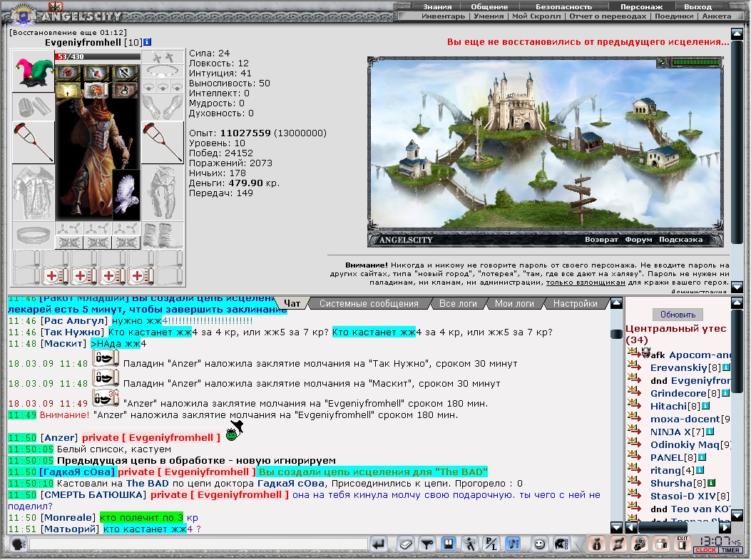Switch to Системные сообщения tab

point(369,304)
